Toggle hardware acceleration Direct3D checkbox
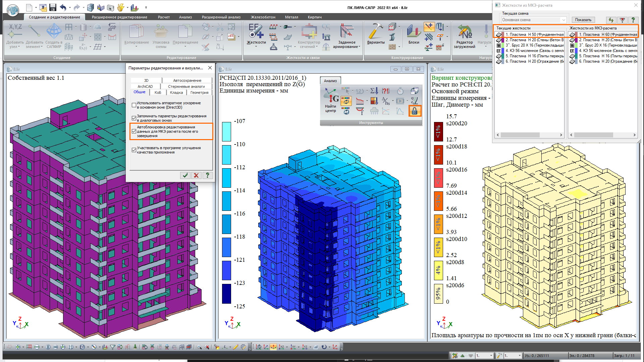 (x=134, y=105)
